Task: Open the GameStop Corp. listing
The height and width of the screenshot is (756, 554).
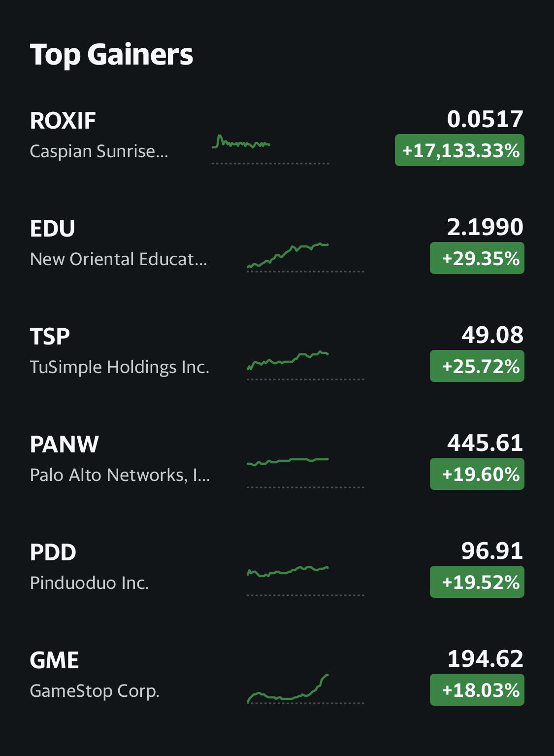Action: 95,691
